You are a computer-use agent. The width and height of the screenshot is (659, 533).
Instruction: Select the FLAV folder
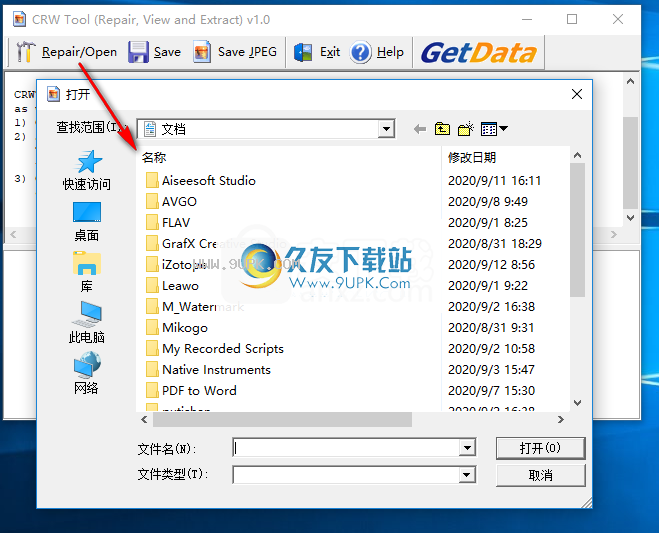click(x=168, y=223)
